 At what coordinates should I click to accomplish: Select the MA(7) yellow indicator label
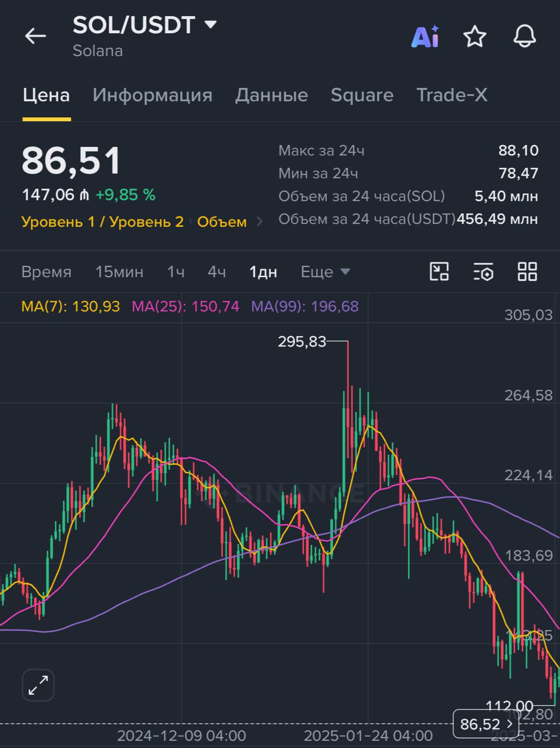click(x=70, y=306)
